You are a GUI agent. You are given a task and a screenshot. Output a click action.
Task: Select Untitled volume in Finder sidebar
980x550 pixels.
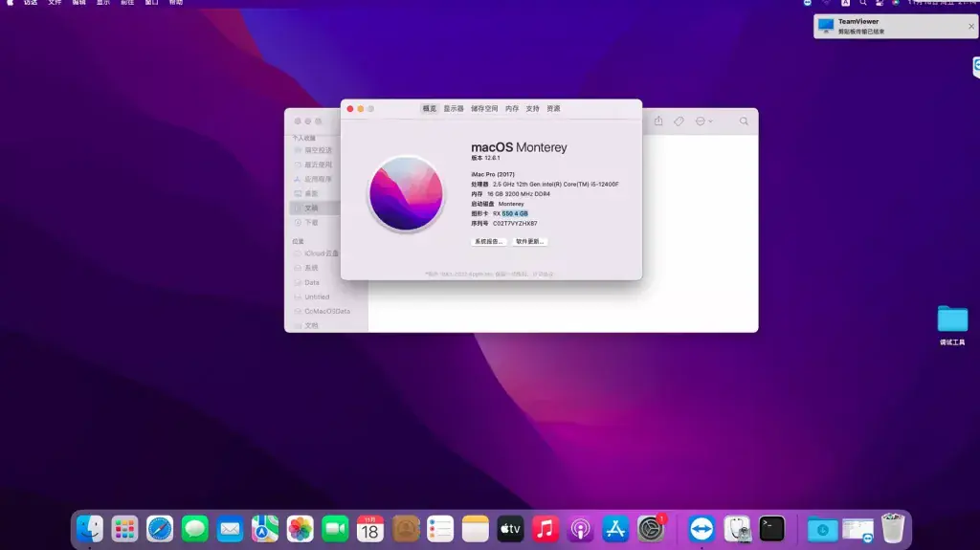314,297
